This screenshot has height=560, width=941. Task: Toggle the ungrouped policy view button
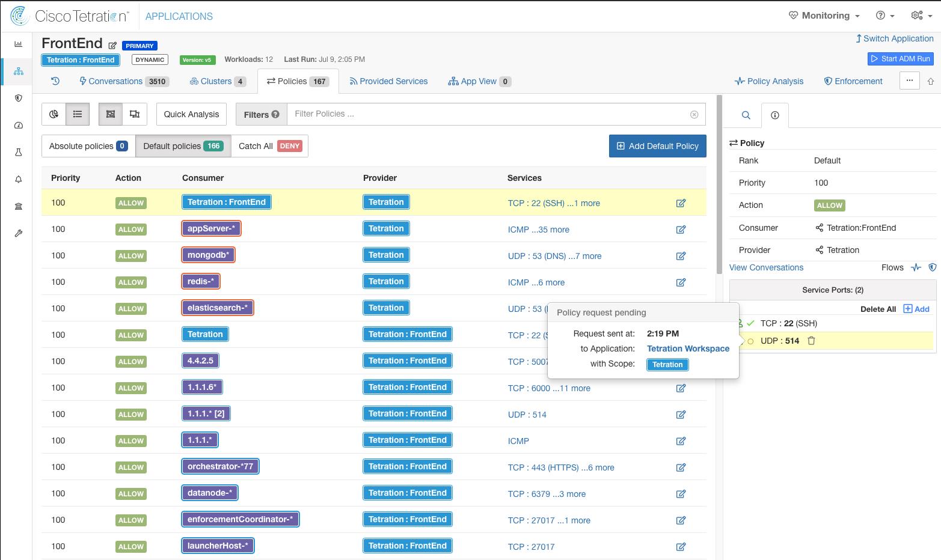[135, 114]
